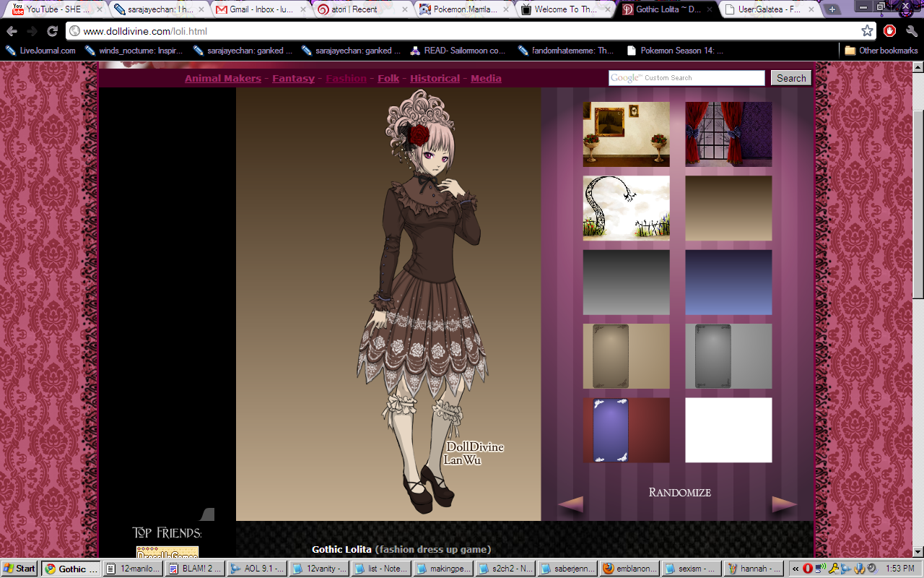Bookmark this page with the star icon

tap(867, 31)
